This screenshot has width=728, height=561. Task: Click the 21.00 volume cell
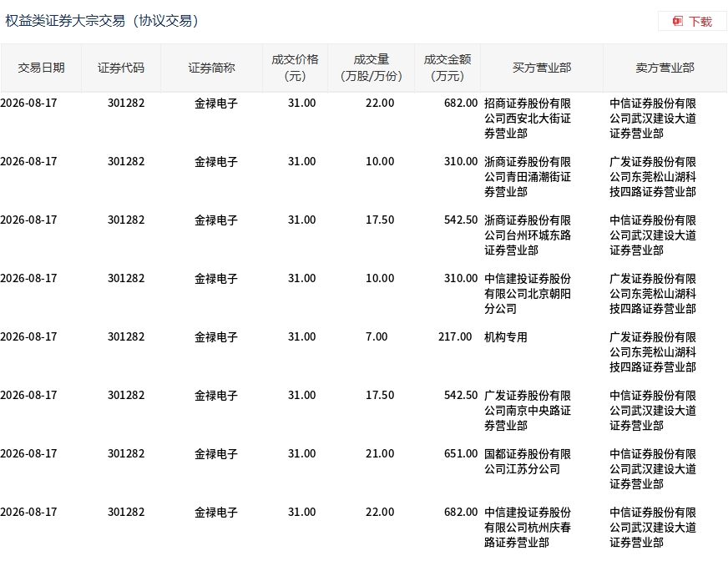click(380, 453)
